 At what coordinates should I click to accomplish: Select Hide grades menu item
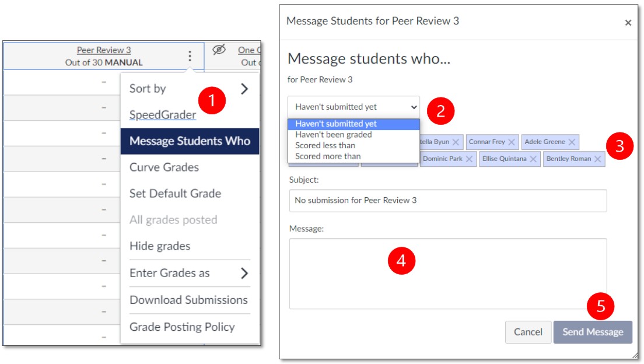[x=160, y=246]
